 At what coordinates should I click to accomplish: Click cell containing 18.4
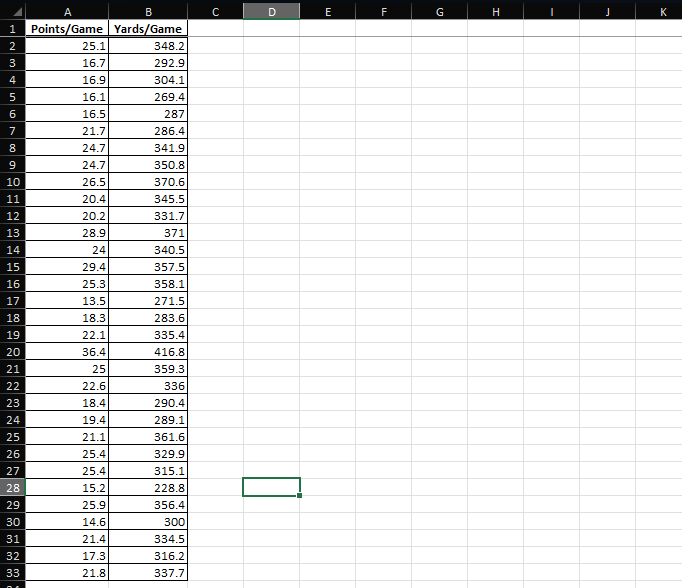67,403
